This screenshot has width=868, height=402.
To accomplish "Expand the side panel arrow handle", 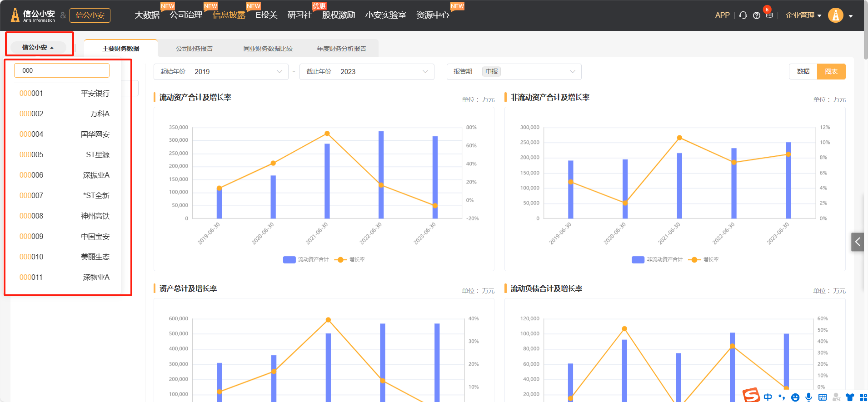I will click(857, 242).
